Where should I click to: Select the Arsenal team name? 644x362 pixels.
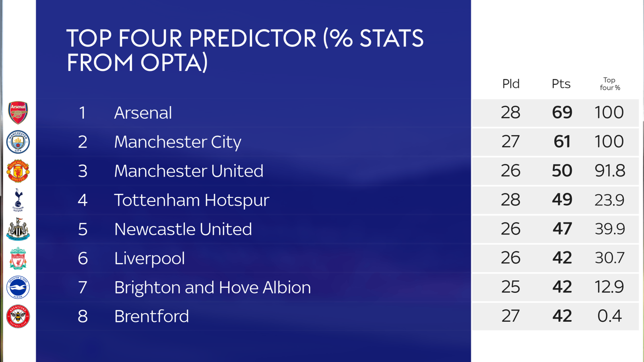click(143, 113)
